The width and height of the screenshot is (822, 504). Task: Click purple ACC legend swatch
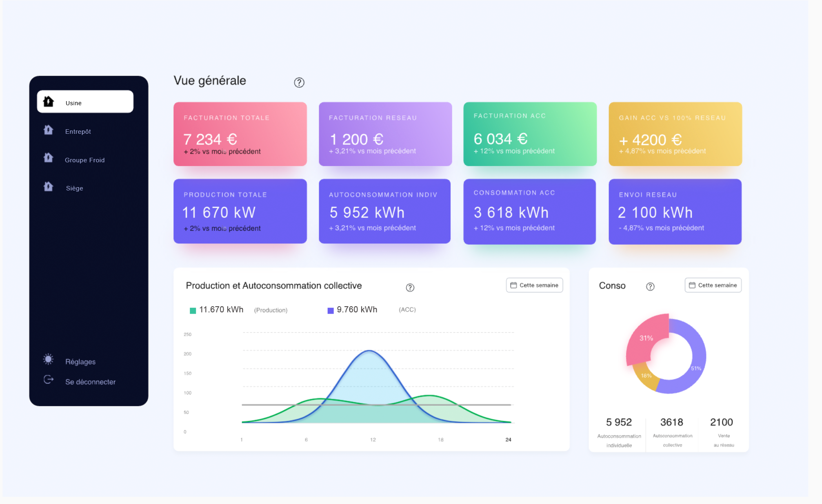coord(331,311)
